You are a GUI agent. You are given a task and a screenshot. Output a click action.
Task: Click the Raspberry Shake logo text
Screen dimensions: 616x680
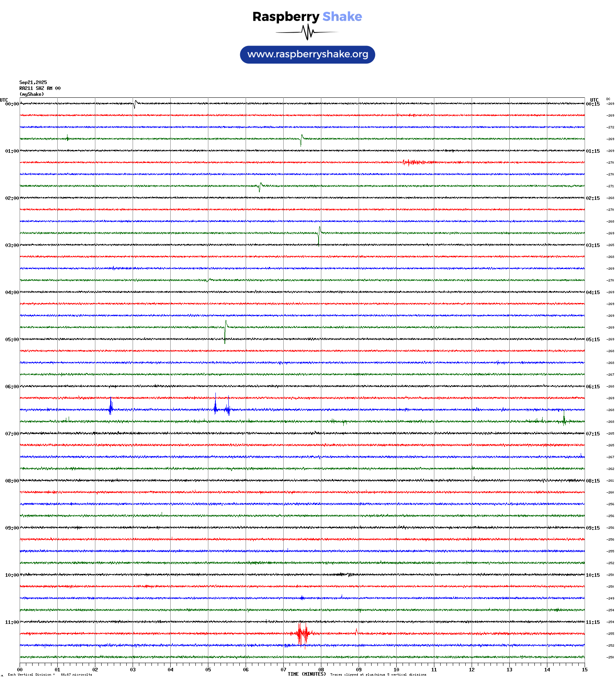pyautogui.click(x=307, y=16)
